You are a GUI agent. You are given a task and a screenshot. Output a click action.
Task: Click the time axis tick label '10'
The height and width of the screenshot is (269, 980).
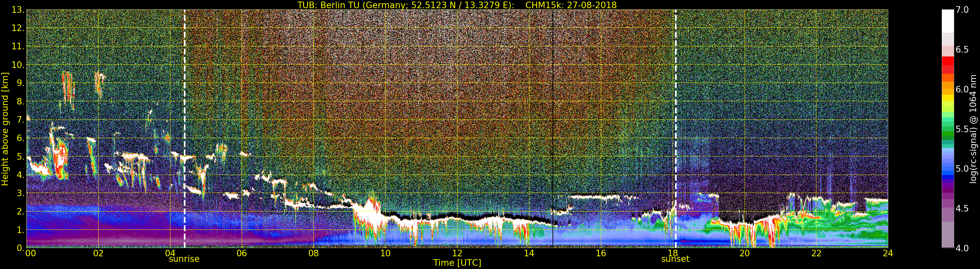tap(385, 253)
